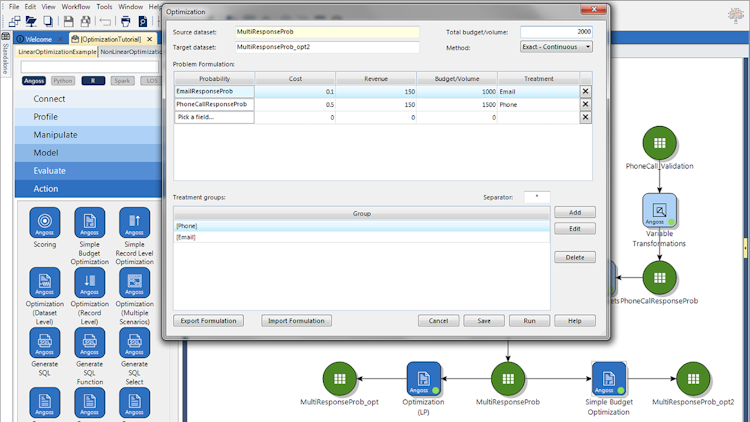Click the Save button in Optimization dialog
Screen dimensions: 750x422
484,321
